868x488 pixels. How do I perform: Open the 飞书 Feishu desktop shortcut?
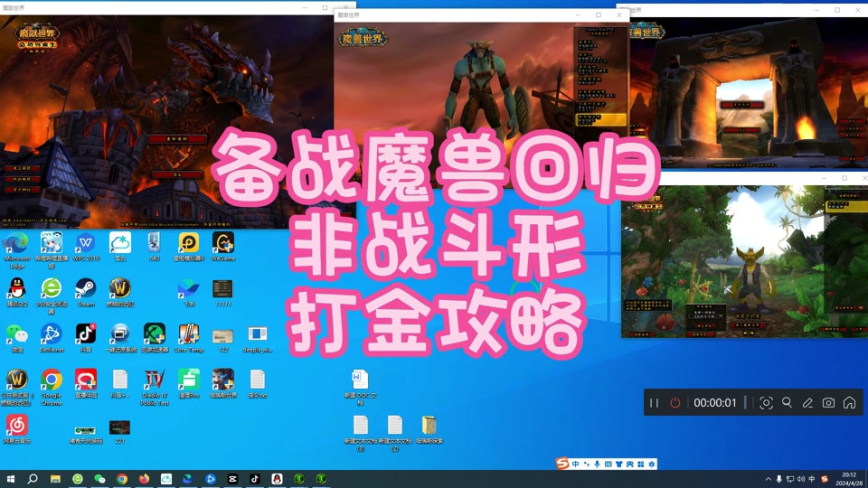tap(189, 293)
